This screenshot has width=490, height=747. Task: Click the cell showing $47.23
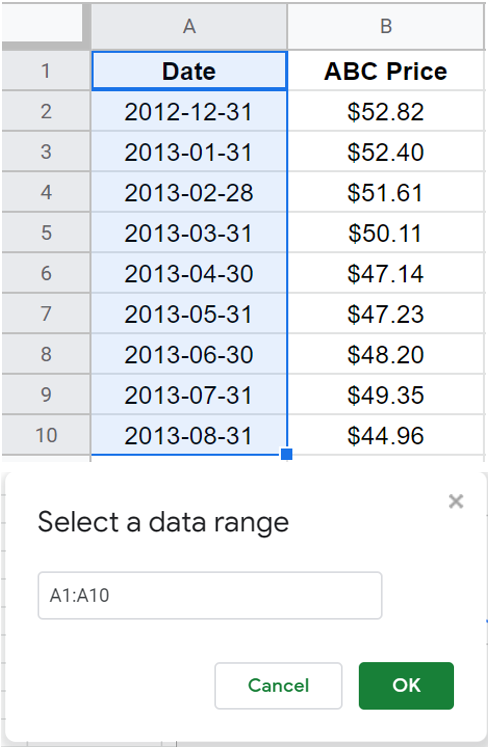386,314
